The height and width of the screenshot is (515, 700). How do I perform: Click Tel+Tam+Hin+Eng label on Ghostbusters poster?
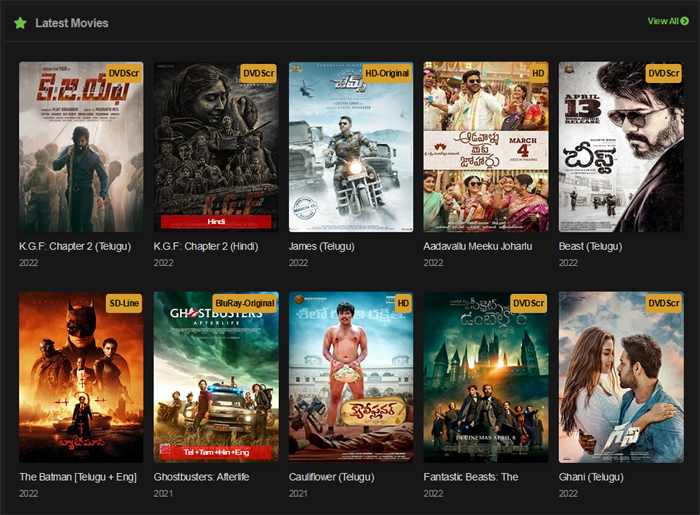(216, 453)
